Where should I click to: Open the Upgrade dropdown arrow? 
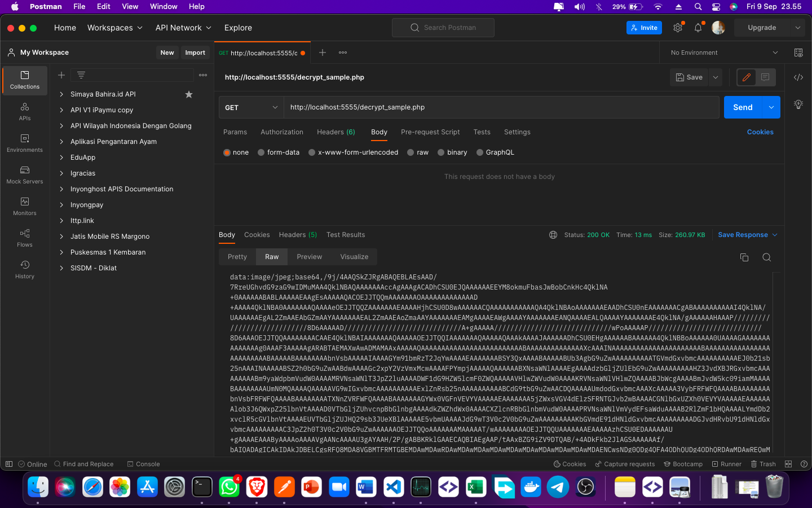click(797, 28)
